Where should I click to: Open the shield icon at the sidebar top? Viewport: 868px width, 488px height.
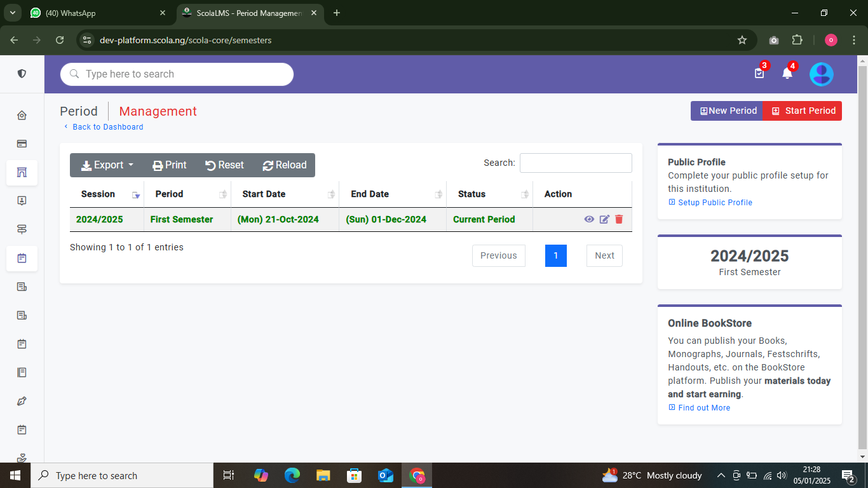click(x=22, y=74)
